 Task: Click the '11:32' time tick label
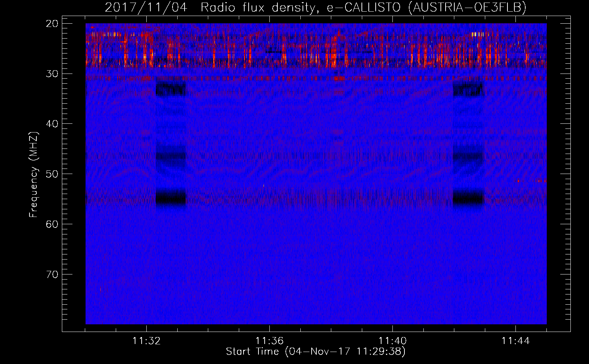point(146,341)
